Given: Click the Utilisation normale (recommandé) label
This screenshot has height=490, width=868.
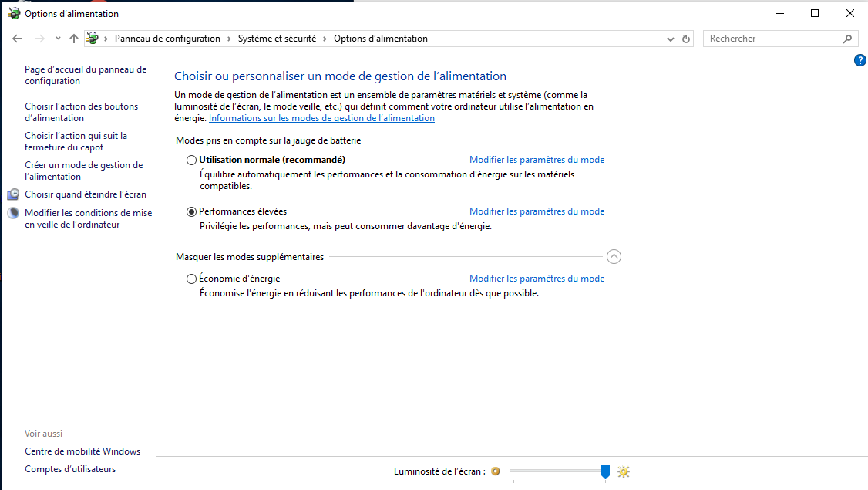Looking at the screenshot, I should click(272, 160).
